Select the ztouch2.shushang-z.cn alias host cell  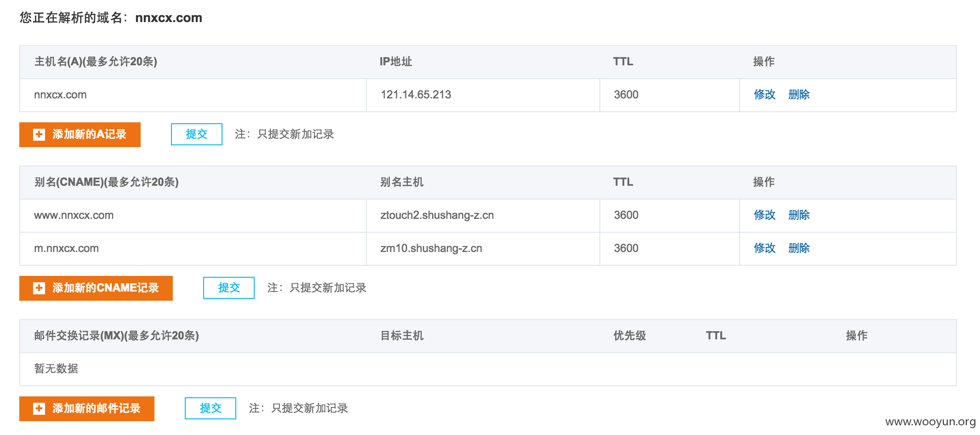483,216
